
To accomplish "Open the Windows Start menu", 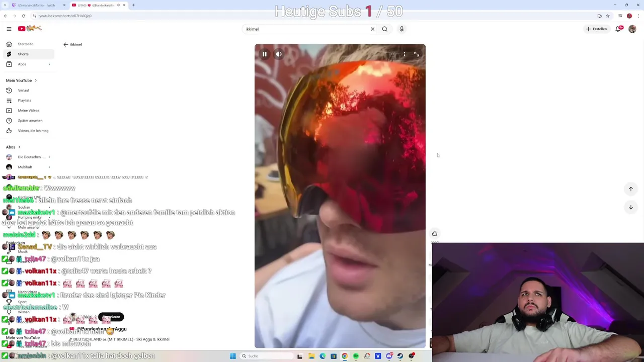I will (x=232, y=356).
